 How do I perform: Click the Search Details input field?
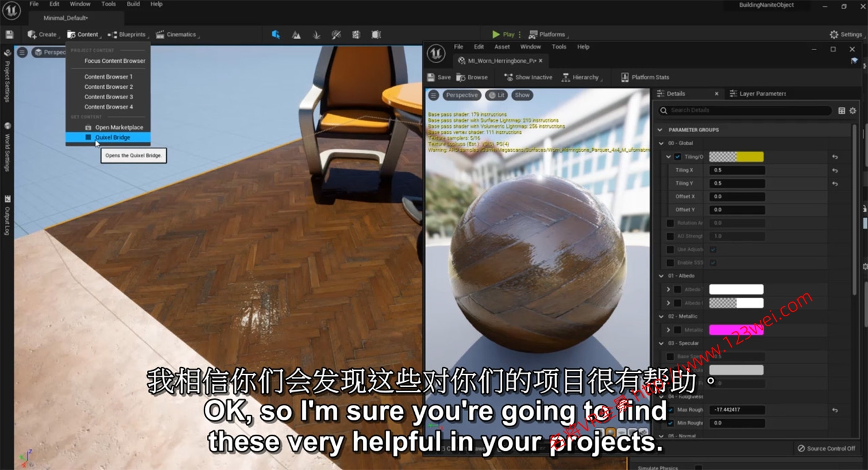[744, 110]
